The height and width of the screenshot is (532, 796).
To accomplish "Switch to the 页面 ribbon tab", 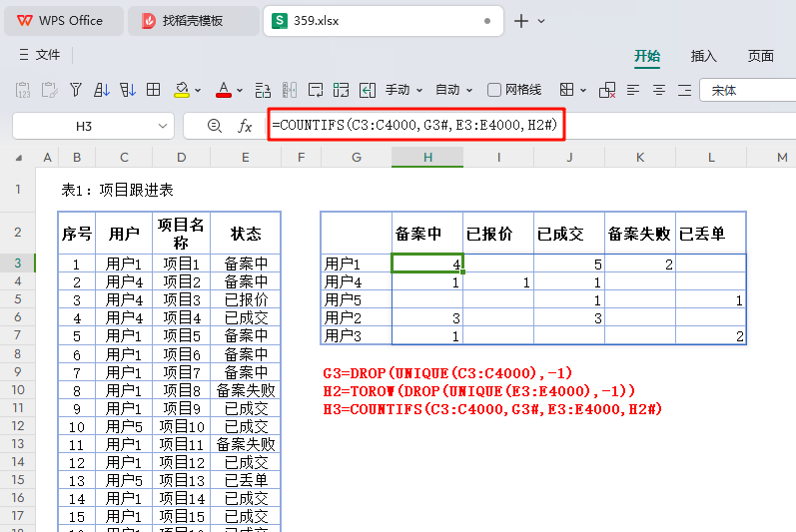I will (x=760, y=56).
